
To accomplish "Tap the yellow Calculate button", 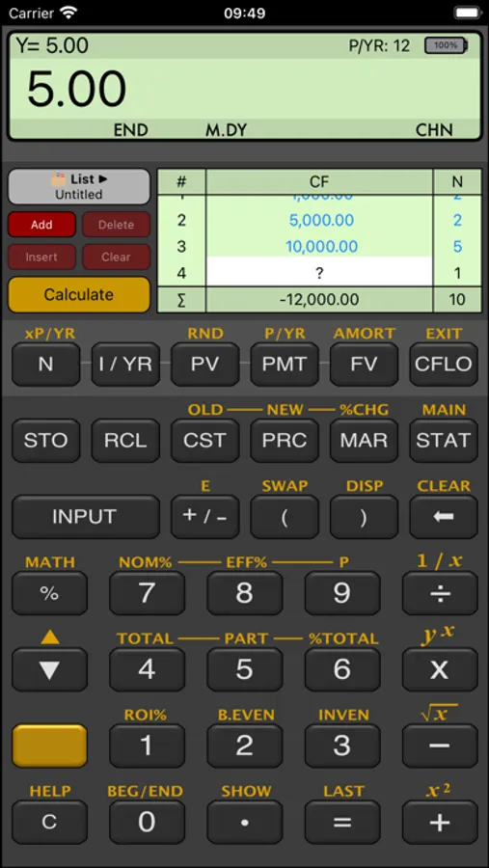I will (x=79, y=294).
